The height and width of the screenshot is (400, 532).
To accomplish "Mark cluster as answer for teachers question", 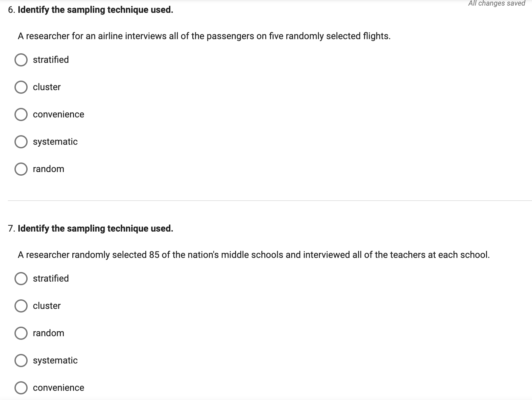I will pyautogui.click(x=21, y=306).
